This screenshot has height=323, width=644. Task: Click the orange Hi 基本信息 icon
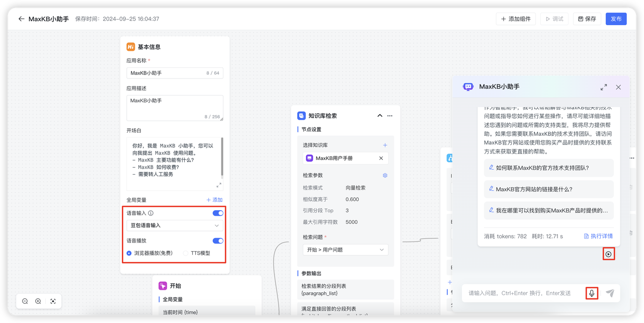point(130,47)
